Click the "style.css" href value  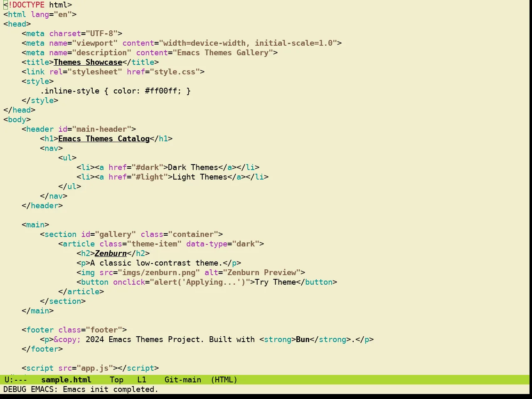coord(175,72)
